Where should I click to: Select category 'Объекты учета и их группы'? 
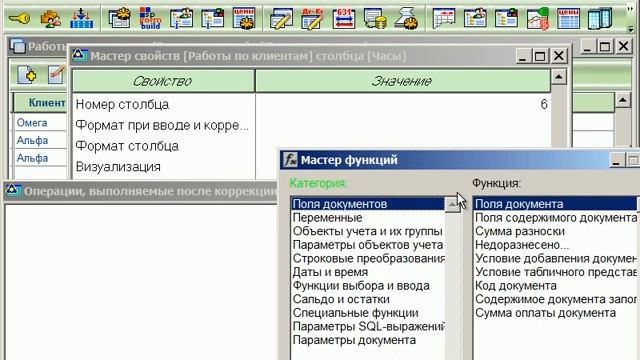coord(368,231)
